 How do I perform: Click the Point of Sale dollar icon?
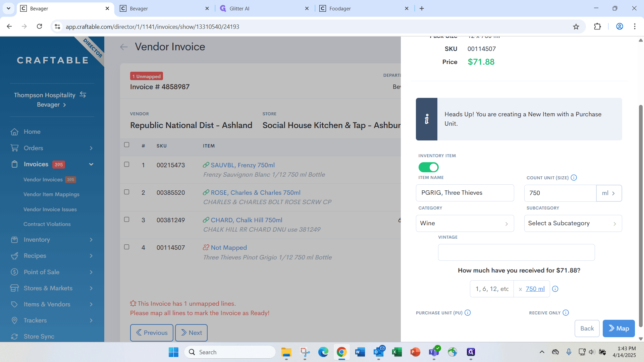[14, 272]
